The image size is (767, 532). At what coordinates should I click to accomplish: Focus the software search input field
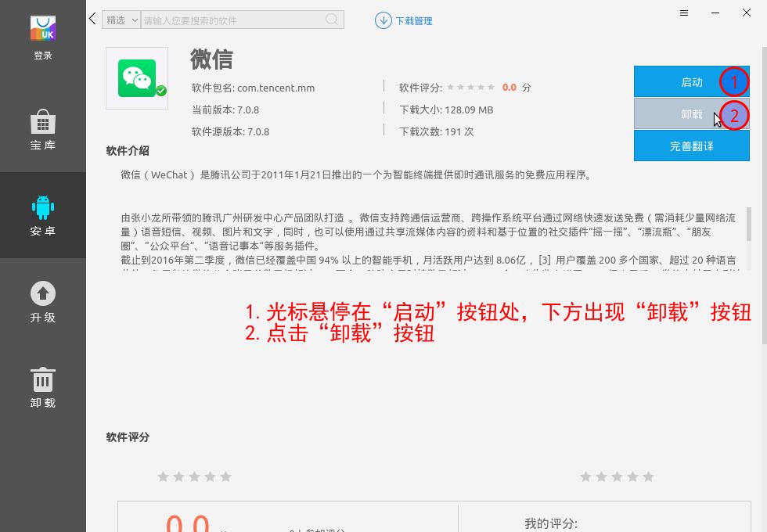(x=232, y=20)
